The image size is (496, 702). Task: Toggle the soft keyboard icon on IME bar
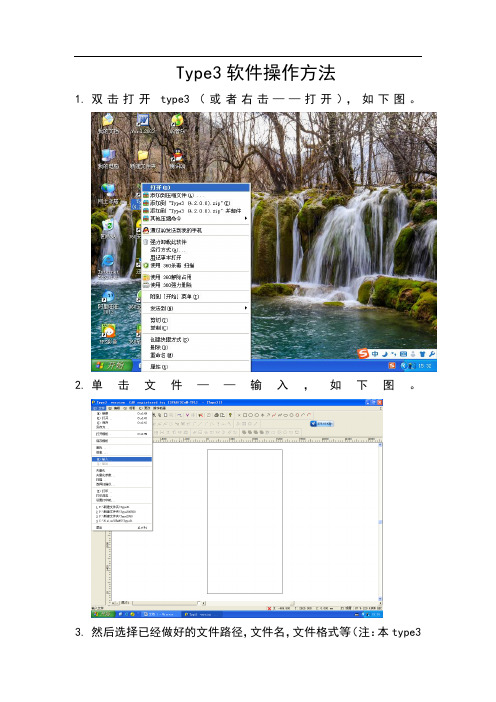click(403, 354)
